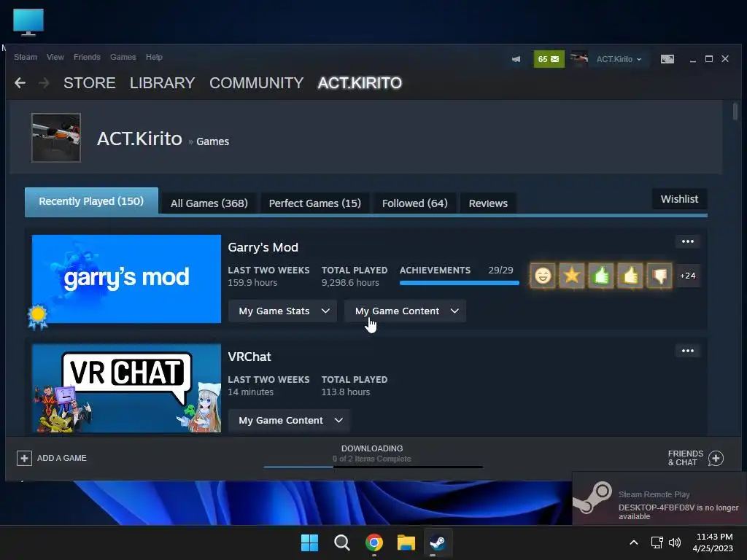Open the VRChat three-dots menu
The height and width of the screenshot is (560, 747).
pos(687,351)
